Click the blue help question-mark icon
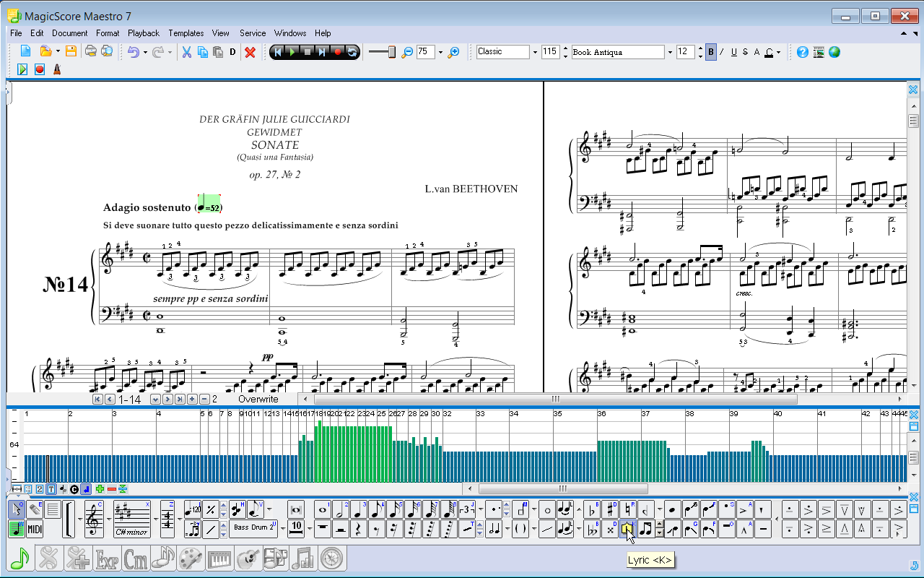This screenshot has width=924, height=578. pyautogui.click(x=802, y=52)
